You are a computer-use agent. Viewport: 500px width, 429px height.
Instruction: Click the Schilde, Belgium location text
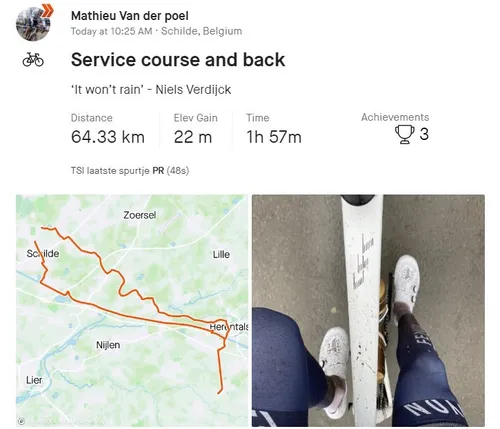[x=201, y=31]
